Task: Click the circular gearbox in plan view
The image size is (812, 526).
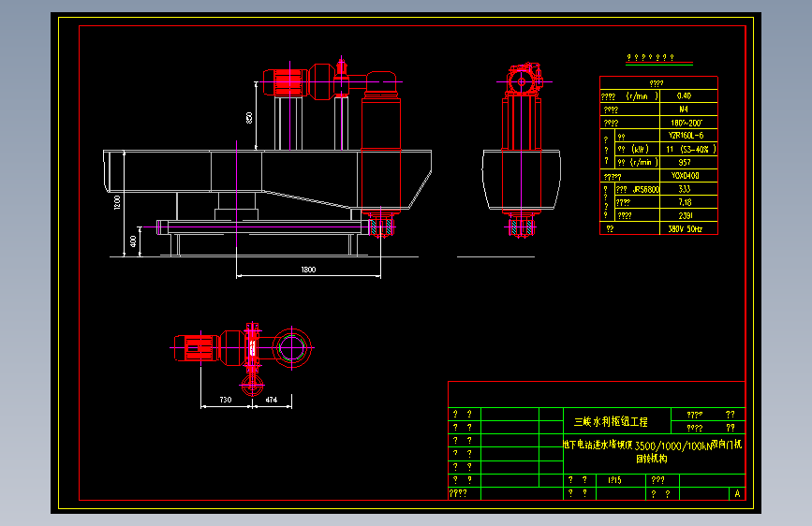Action: click(292, 347)
